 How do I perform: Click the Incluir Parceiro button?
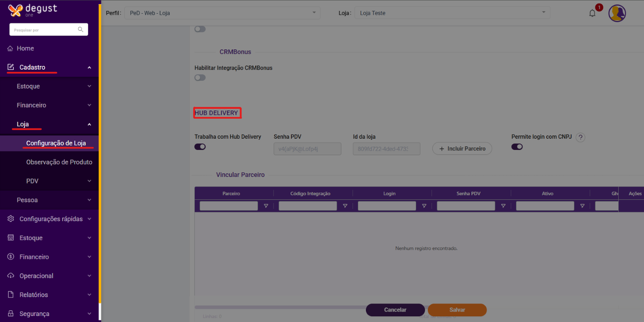point(462,149)
